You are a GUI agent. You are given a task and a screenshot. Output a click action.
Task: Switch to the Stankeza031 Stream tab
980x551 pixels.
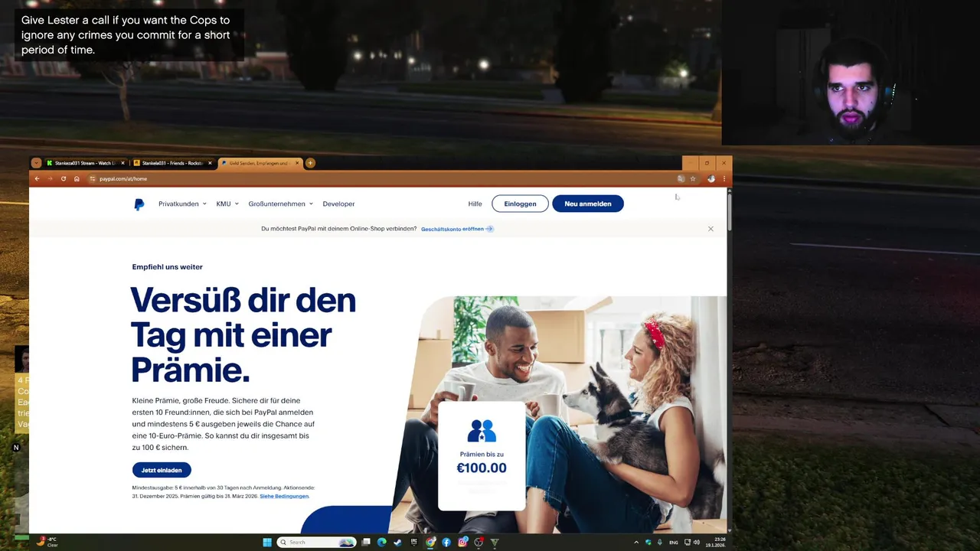85,163
